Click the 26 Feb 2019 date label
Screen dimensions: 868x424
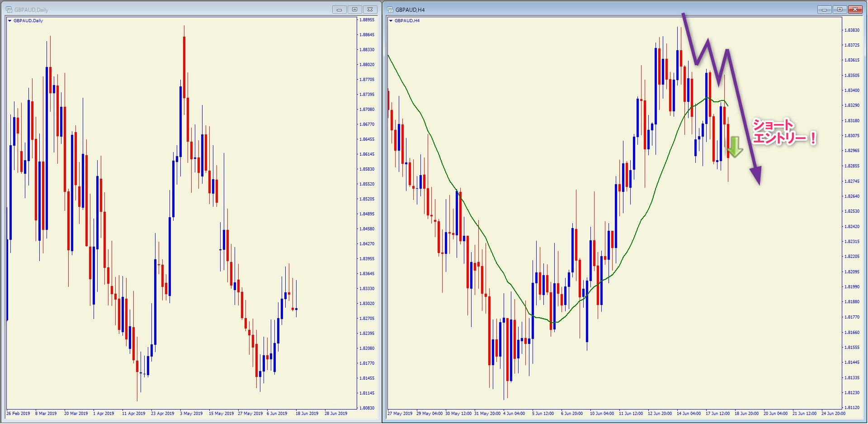[18, 414]
